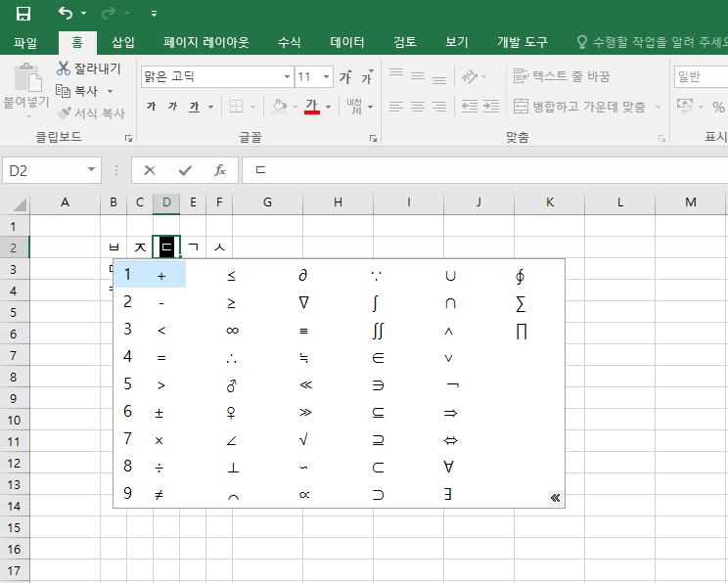This screenshot has width=728, height=583.
Task: Click the Undo arrow icon
Action: point(66,14)
